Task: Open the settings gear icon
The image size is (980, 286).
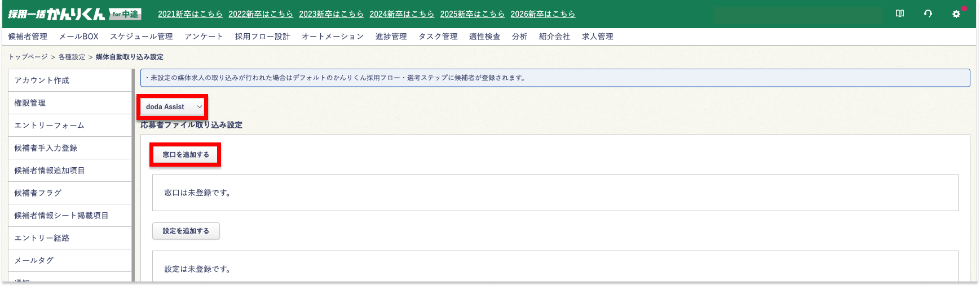Action: coord(956,14)
